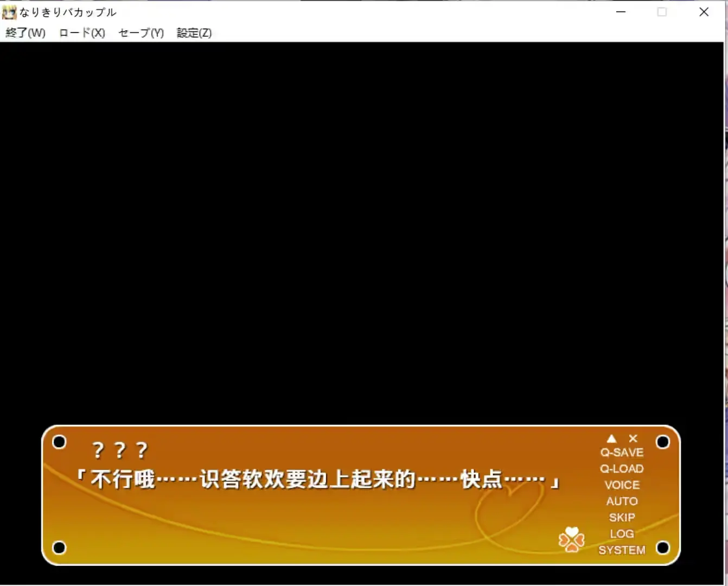
Task: Open the ロード(X) menu
Action: click(x=82, y=33)
